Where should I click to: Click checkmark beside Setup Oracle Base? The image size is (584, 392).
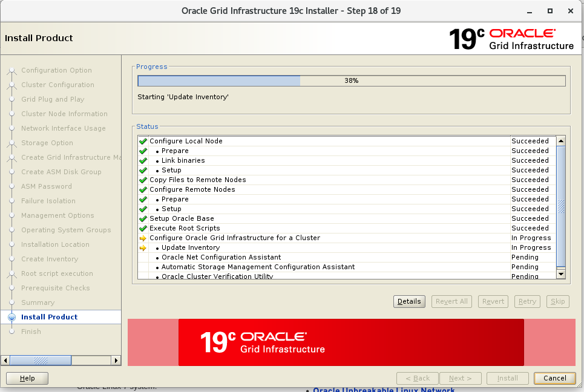[x=143, y=218]
